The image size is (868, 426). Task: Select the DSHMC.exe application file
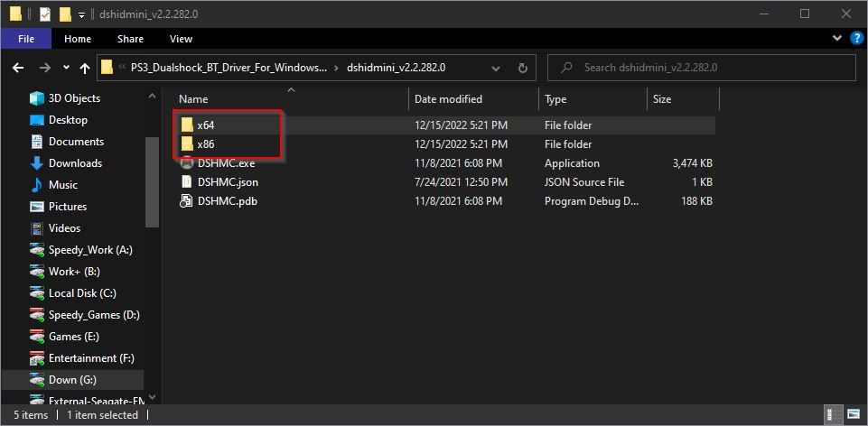(226, 163)
